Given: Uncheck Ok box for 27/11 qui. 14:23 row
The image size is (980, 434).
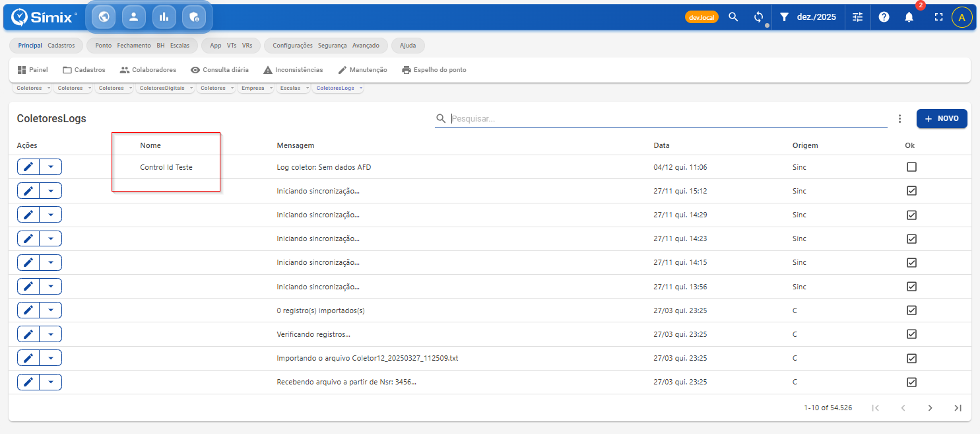Looking at the screenshot, I should pyautogui.click(x=911, y=238).
